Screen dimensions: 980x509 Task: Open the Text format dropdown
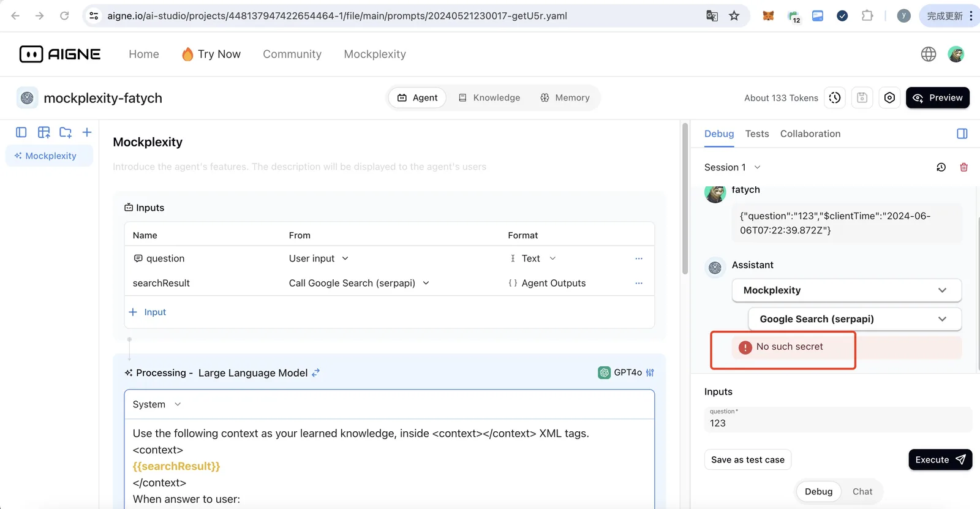click(532, 258)
